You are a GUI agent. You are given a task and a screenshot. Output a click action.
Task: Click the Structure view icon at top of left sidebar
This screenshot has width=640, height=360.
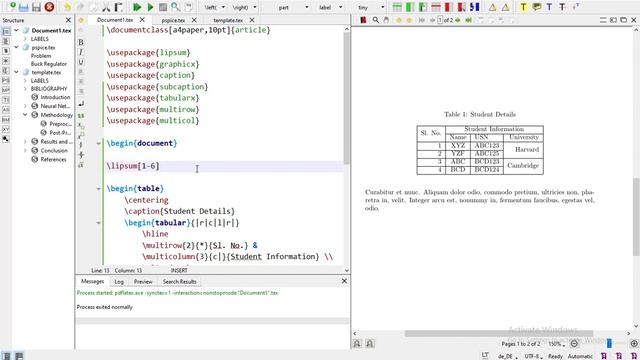click(x=6, y=31)
